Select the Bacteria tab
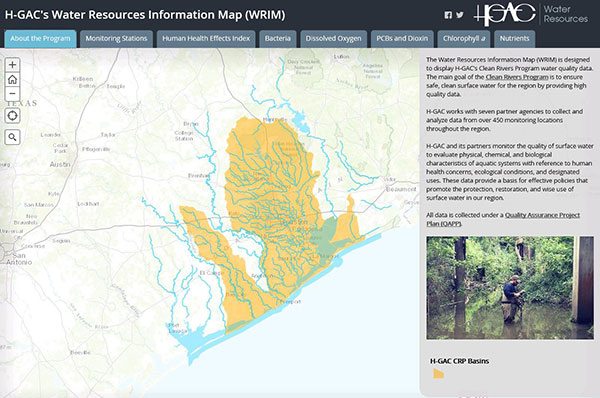600x398 pixels. coord(278,39)
